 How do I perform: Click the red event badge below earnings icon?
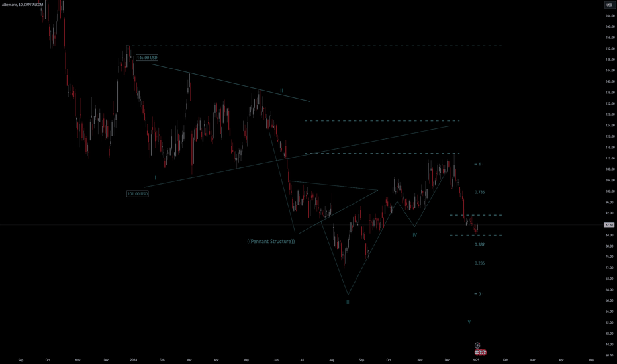coord(481,353)
